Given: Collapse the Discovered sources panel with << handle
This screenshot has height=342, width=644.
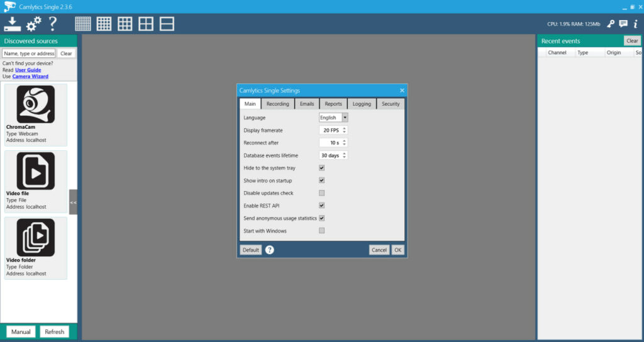Looking at the screenshot, I should (73, 202).
